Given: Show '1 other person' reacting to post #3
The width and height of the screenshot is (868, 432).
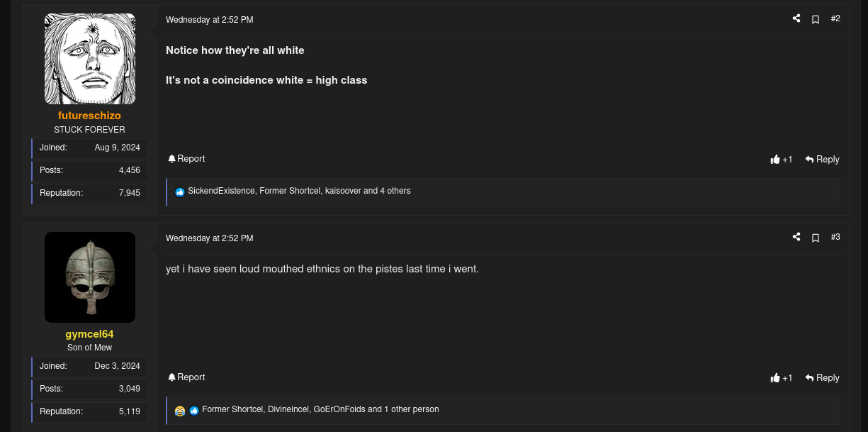Looking at the screenshot, I should tap(412, 409).
